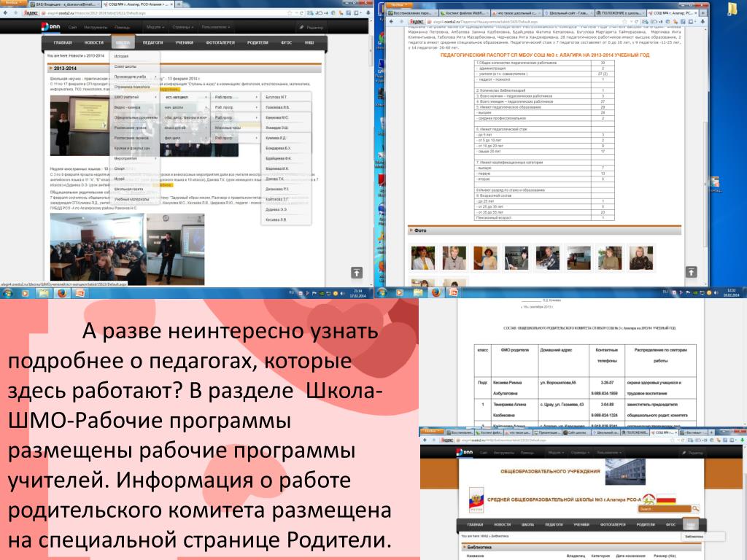This screenshot has height=560, width=747.
Task: Click the Firefox icon on the right taskbar
Action: 436,292
